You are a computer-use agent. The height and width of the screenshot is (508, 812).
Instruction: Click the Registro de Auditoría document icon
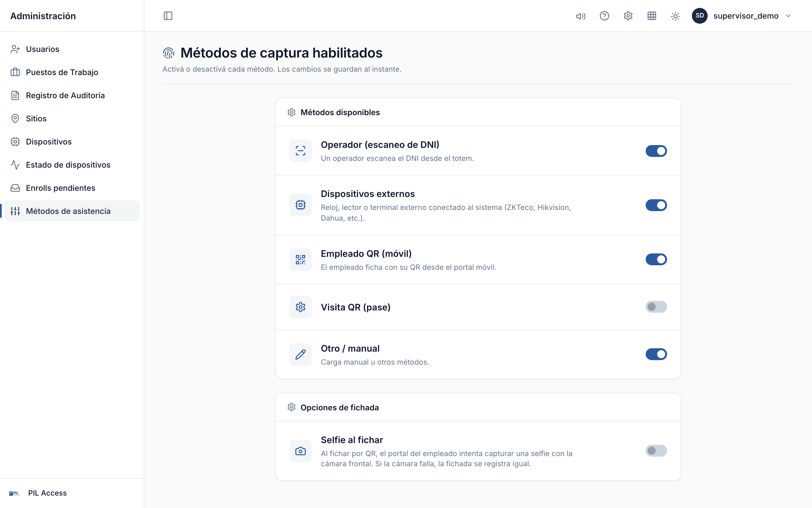15,95
